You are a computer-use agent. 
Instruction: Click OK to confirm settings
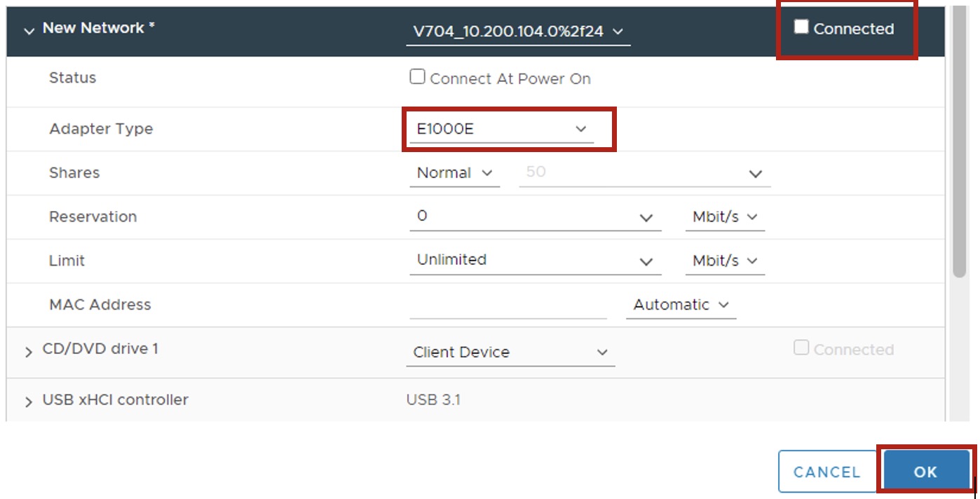(925, 472)
